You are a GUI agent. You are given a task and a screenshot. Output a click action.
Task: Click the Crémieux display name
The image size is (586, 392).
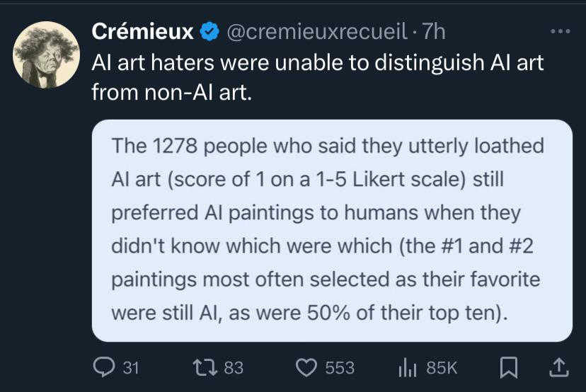(142, 31)
